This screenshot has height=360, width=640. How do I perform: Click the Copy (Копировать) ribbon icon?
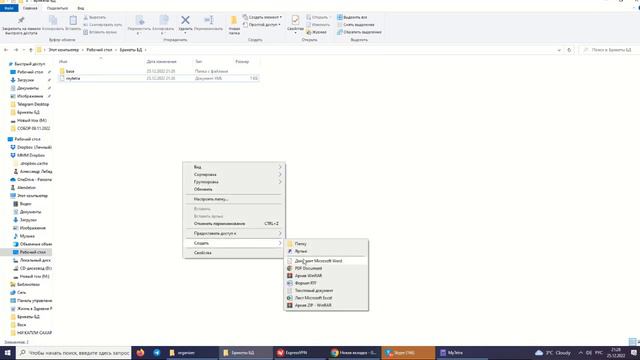[x=53, y=20]
